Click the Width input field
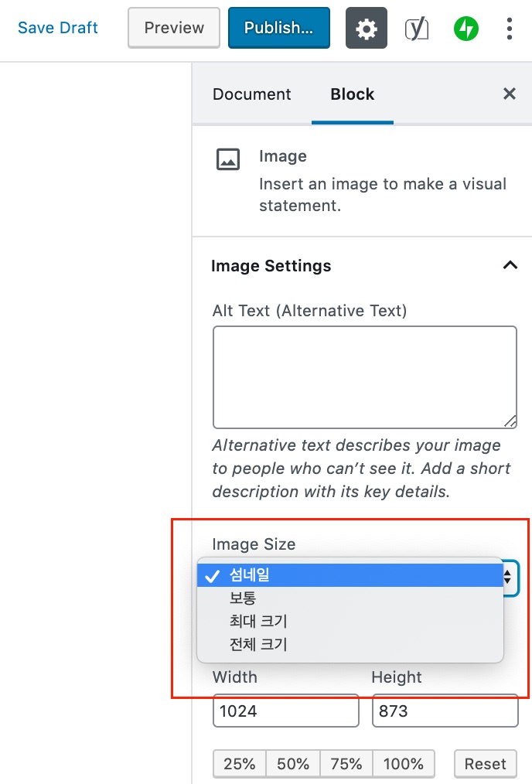 point(285,711)
